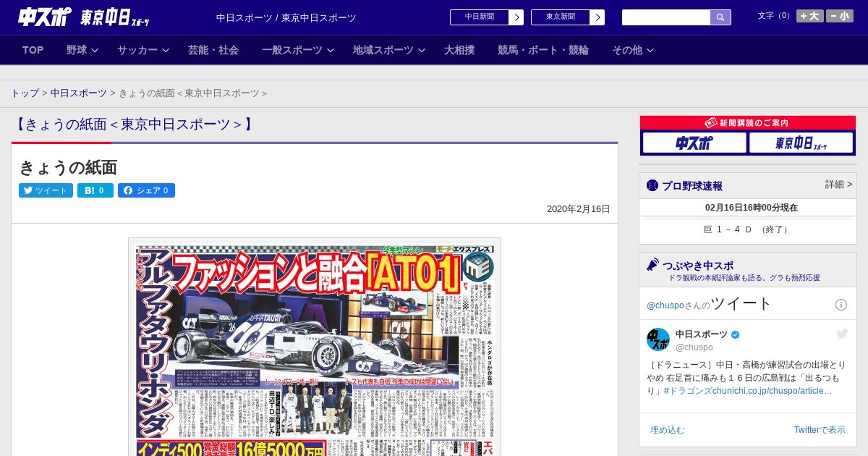
Task: Click Twitterで表示 link
Action: [820, 430]
